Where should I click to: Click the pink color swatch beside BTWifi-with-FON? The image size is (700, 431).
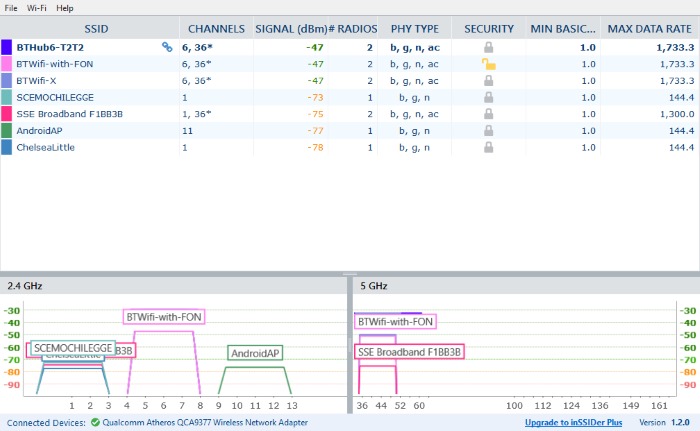[x=7, y=64]
